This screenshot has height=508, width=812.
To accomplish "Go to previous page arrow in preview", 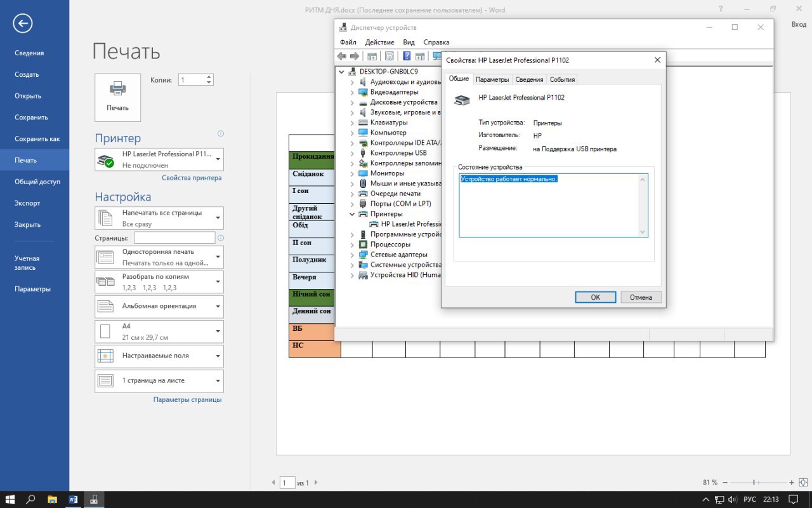I will 274,483.
